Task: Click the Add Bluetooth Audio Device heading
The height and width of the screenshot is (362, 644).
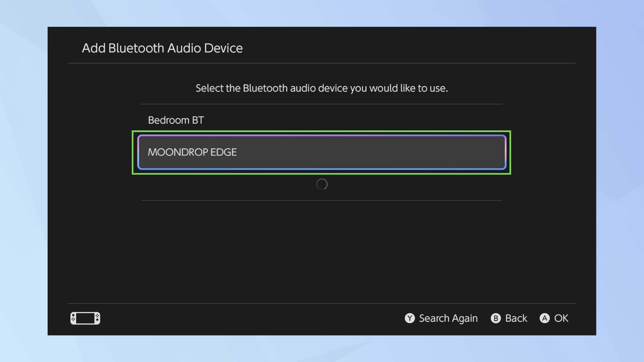Action: [x=162, y=48]
